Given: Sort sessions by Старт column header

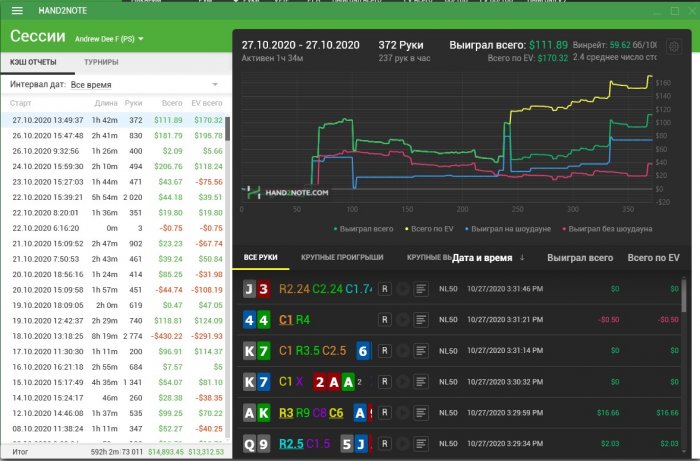Looking at the screenshot, I should click(21, 103).
